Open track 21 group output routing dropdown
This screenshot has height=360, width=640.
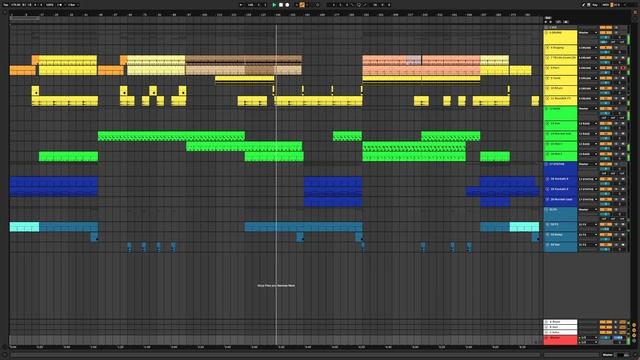coord(588,209)
